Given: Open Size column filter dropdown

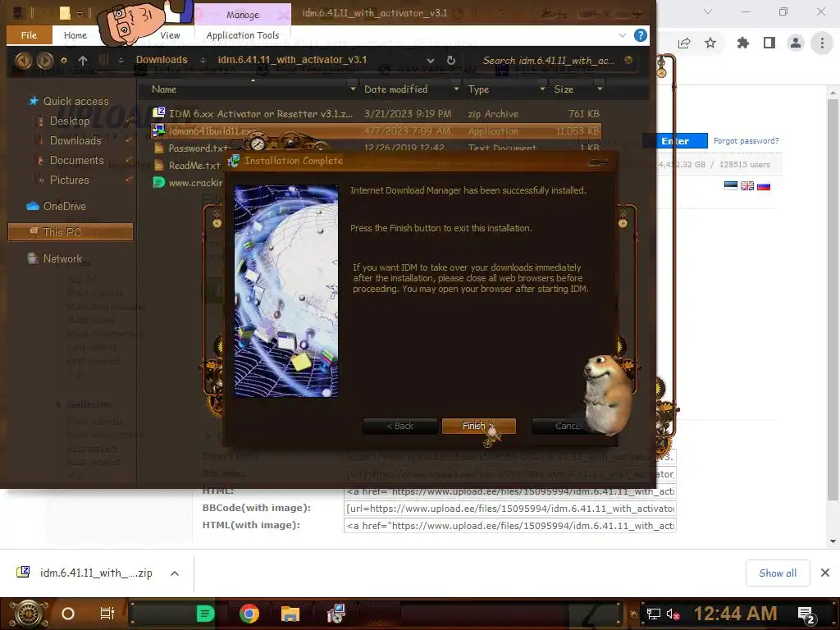Looking at the screenshot, I should pyautogui.click(x=600, y=89).
